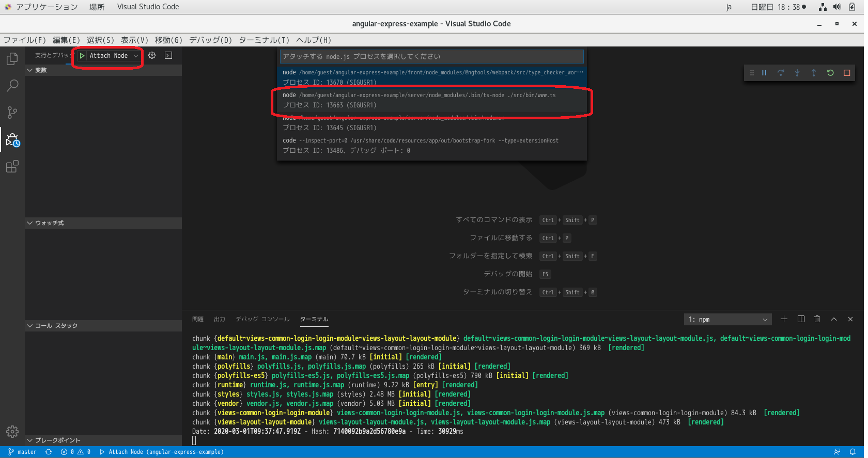The image size is (868, 458).
Task: Stop the debug session
Action: coord(847,73)
